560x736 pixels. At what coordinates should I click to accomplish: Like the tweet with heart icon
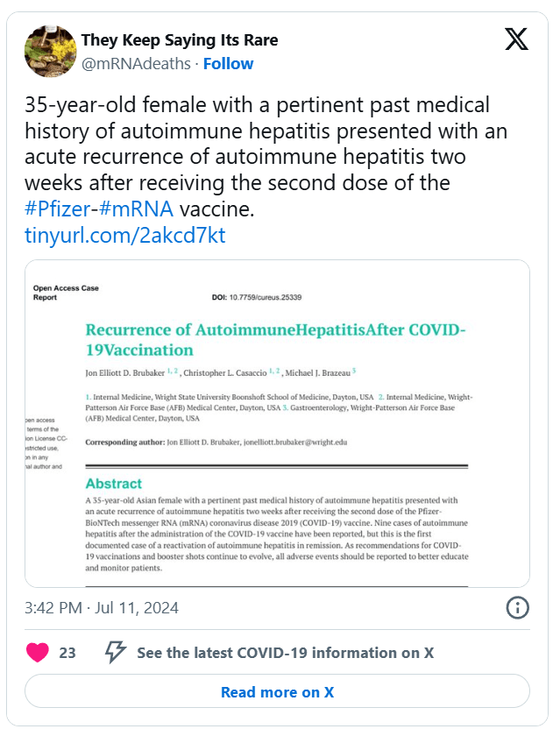37,653
